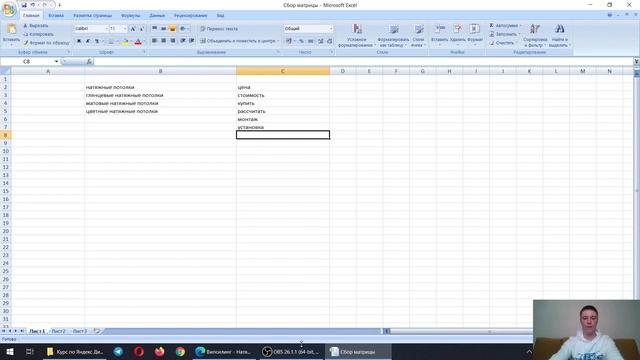Open the Calibri font name dropdown
The image size is (640, 360).
tap(107, 29)
